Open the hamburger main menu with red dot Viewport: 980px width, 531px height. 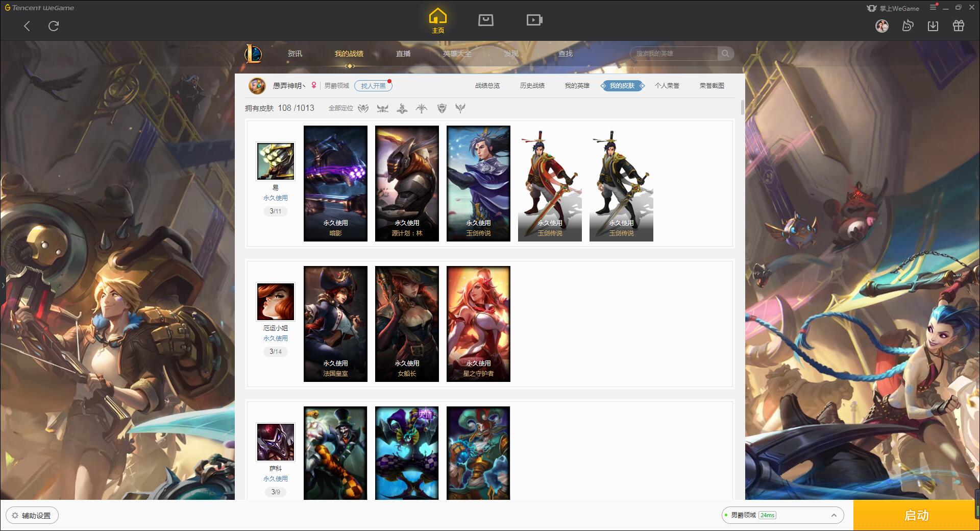coord(934,7)
